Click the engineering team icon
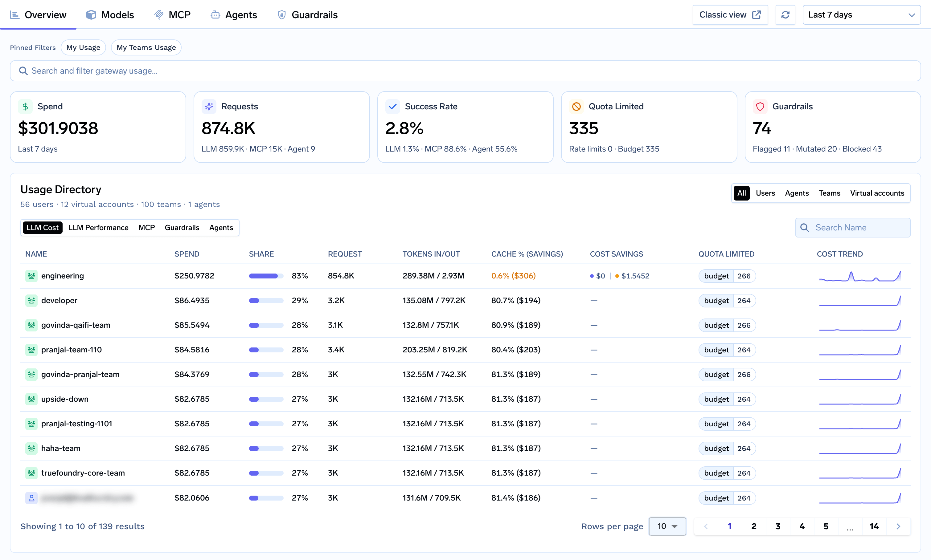931x560 pixels. click(x=31, y=276)
